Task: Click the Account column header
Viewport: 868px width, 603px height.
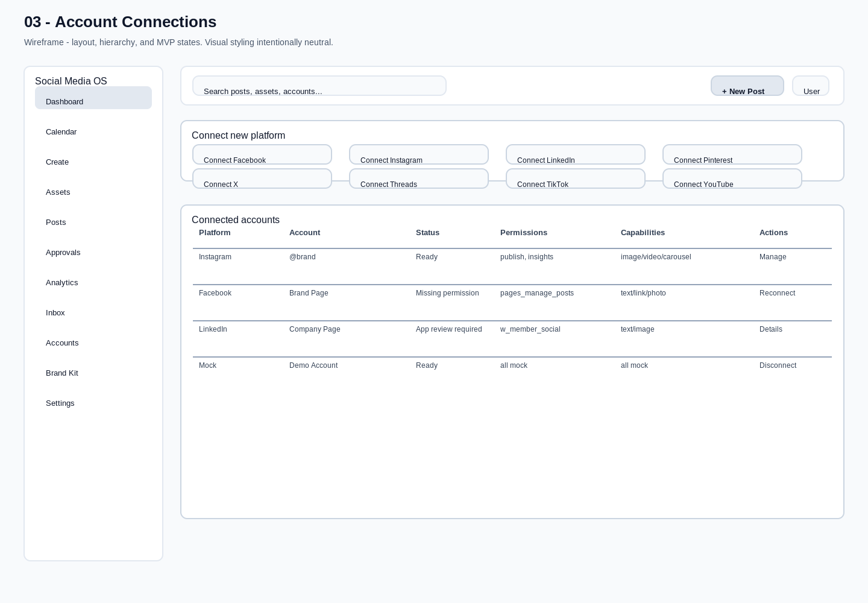Action: [304, 233]
